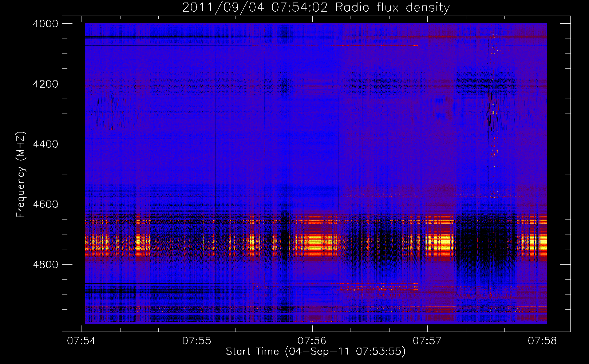Select the 4000 frequency axis label
The width and height of the screenshot is (589, 364).
[x=45, y=24]
